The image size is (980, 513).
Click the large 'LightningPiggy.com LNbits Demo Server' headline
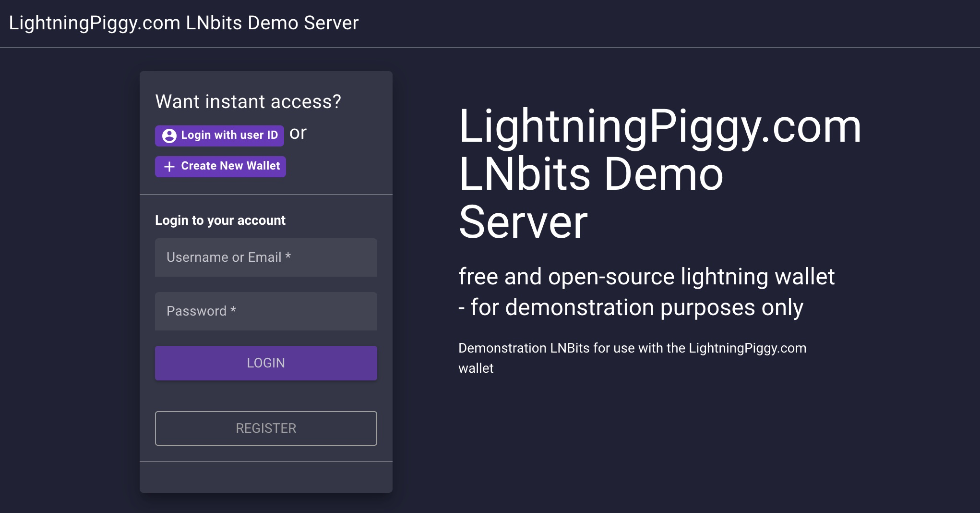[660, 174]
